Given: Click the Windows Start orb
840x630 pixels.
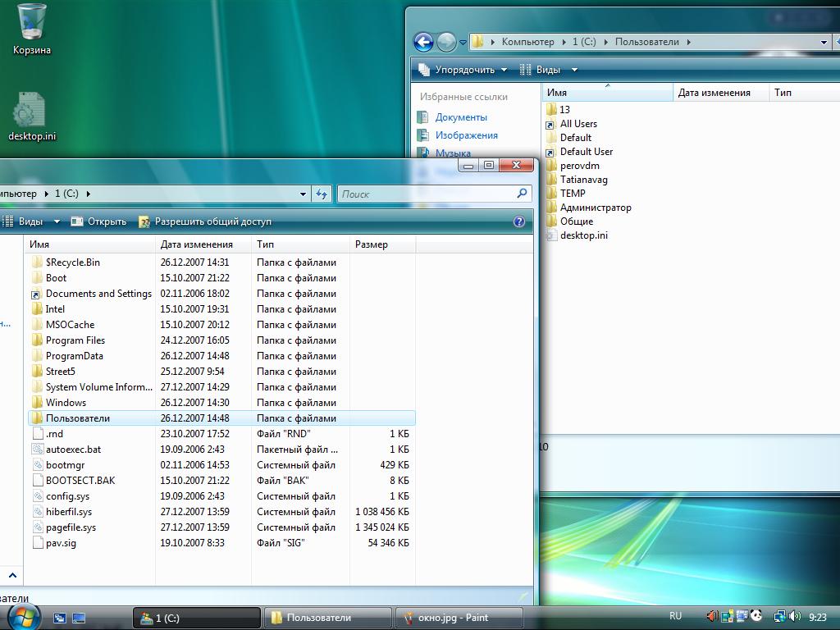Looking at the screenshot, I should (x=25, y=617).
